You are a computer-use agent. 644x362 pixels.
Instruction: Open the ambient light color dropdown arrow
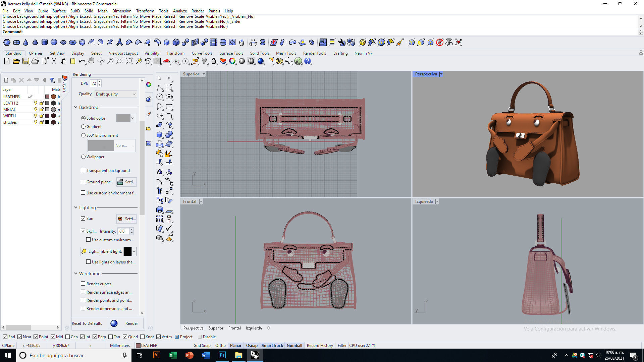[x=134, y=251]
